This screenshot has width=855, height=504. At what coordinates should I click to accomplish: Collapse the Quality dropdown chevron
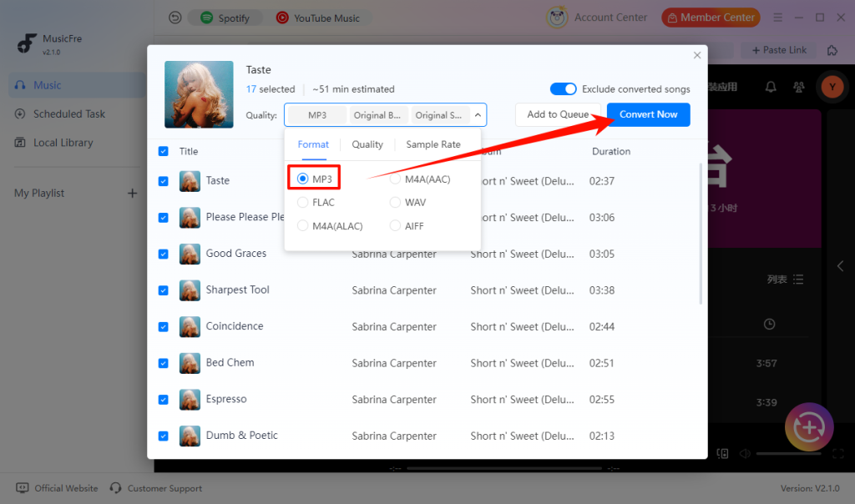(x=478, y=115)
